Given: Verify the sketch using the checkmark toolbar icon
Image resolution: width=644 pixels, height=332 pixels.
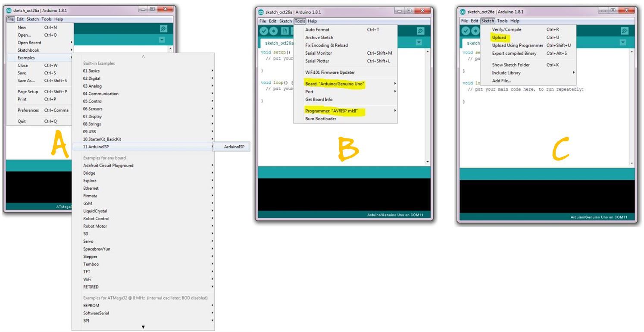Looking at the screenshot, I should 264,30.
